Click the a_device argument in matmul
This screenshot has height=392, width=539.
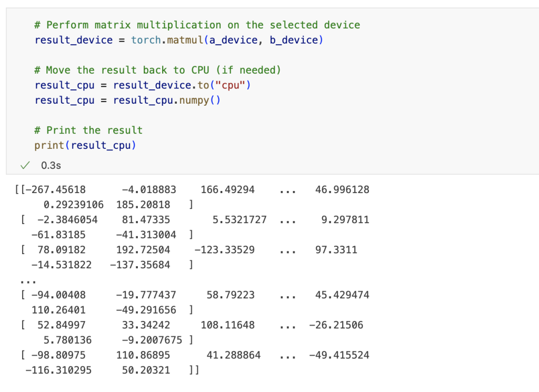[234, 40]
